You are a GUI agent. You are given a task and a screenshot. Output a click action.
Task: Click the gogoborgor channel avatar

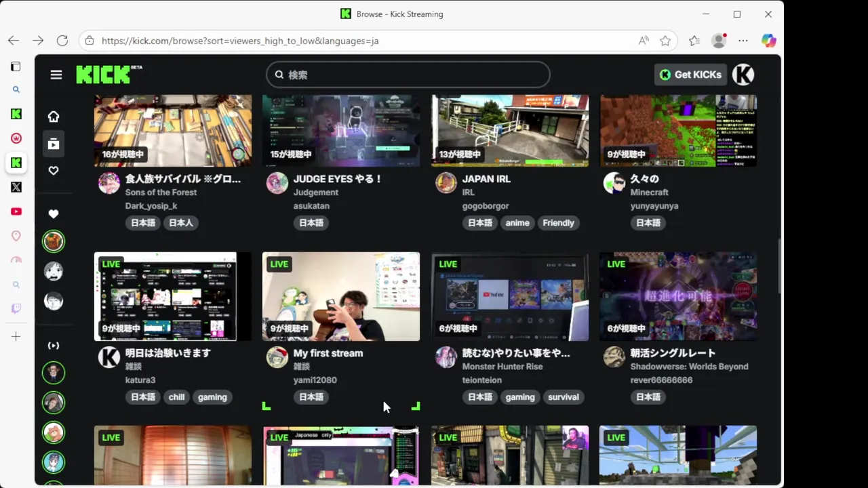tap(446, 183)
